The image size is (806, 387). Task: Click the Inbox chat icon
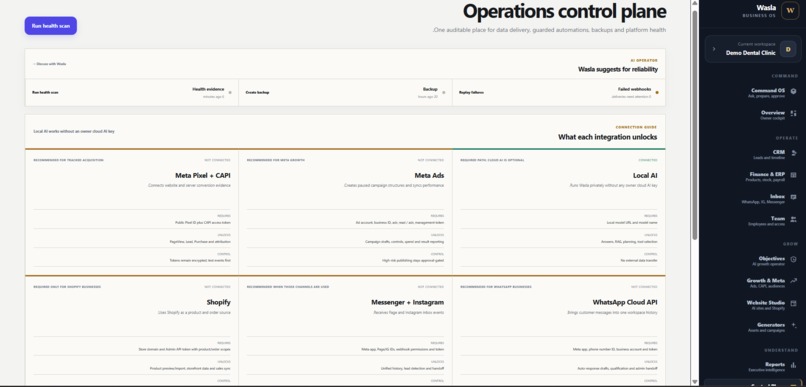pyautogui.click(x=794, y=197)
